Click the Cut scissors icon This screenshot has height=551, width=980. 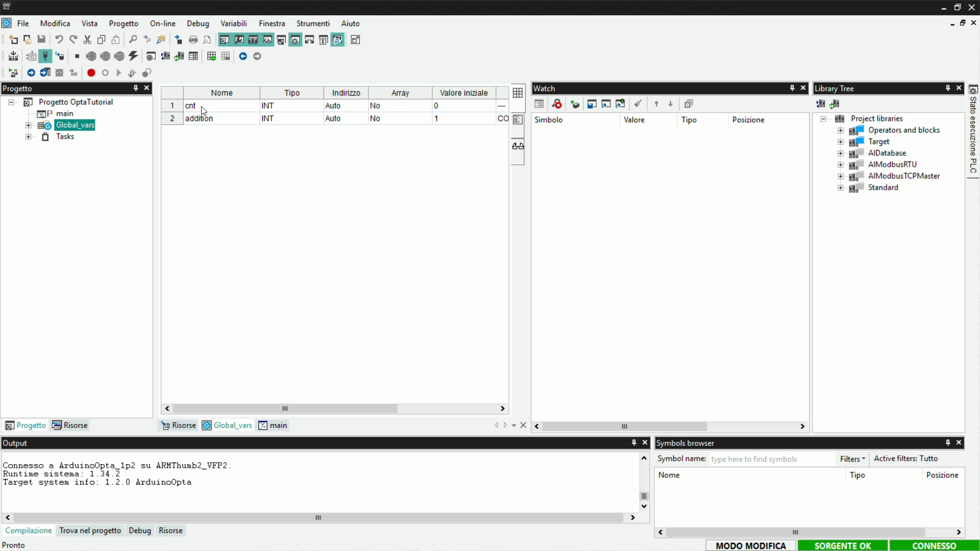point(87,40)
